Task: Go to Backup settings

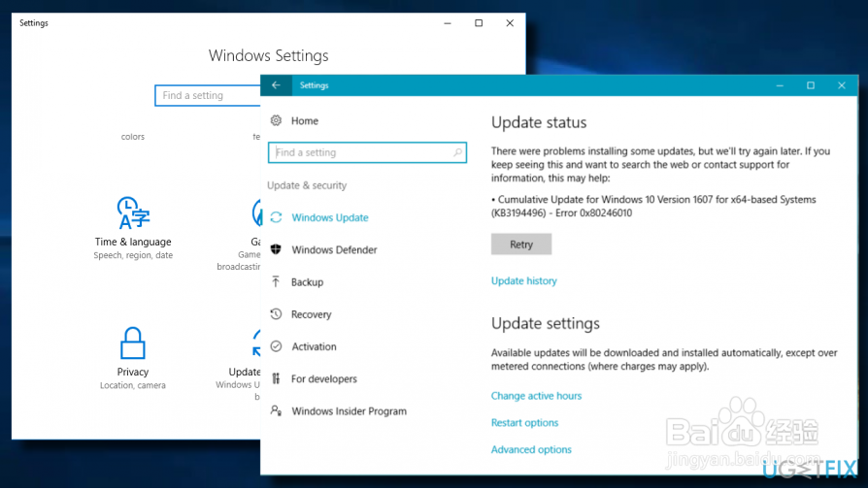Action: [307, 282]
